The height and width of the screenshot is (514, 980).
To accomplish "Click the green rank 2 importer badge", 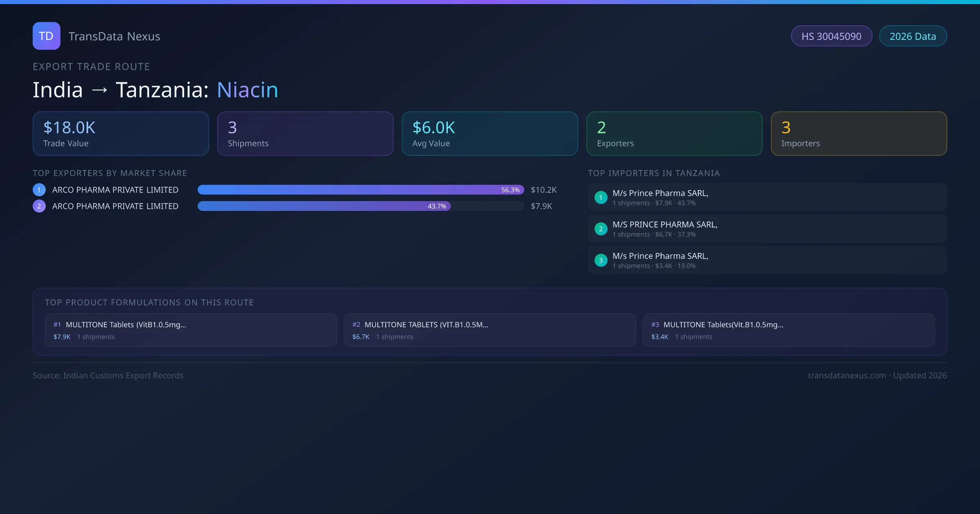I will point(601,229).
